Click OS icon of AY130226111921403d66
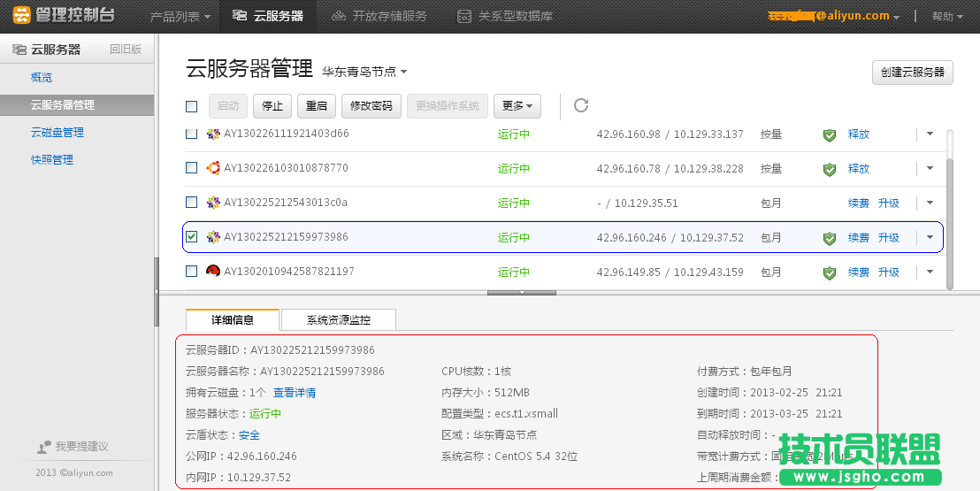This screenshot has width=980, height=491. 213,134
